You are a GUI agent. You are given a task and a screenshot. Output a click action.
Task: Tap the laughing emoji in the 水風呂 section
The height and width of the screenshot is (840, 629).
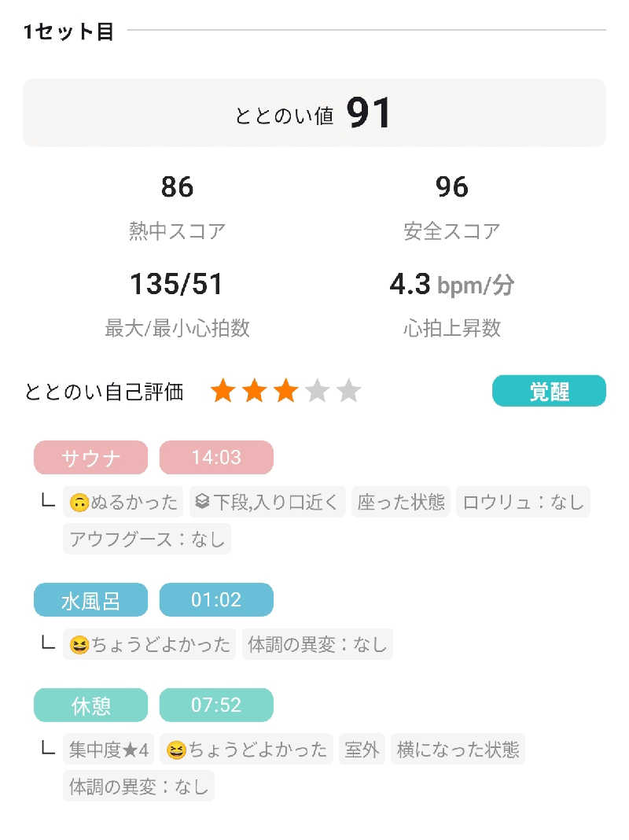click(79, 644)
